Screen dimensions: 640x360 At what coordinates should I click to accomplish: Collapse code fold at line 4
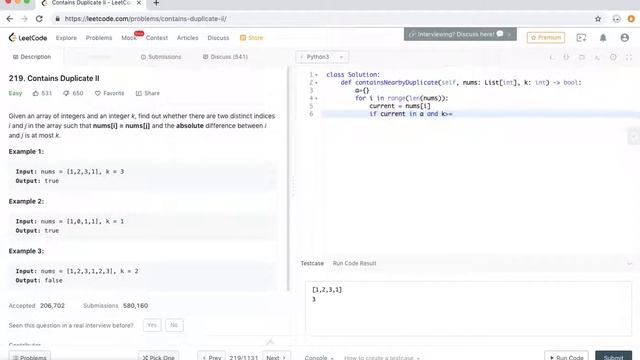pyautogui.click(x=316, y=98)
